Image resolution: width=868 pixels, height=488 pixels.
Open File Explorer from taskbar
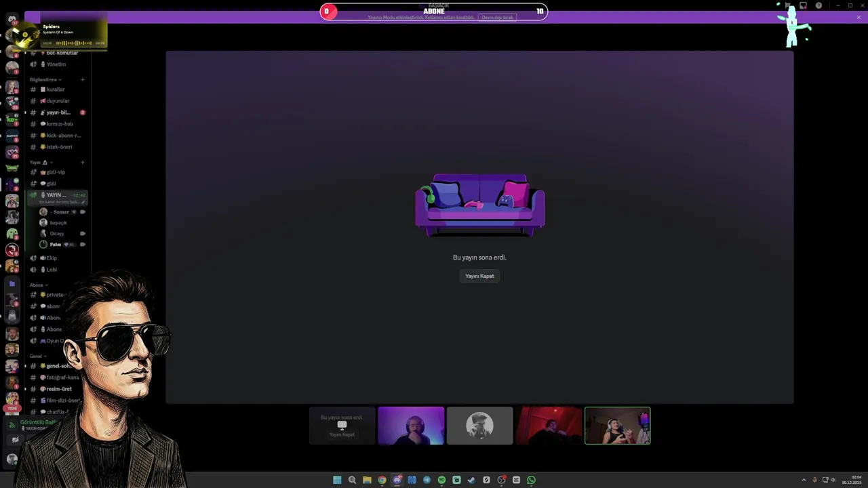367,480
